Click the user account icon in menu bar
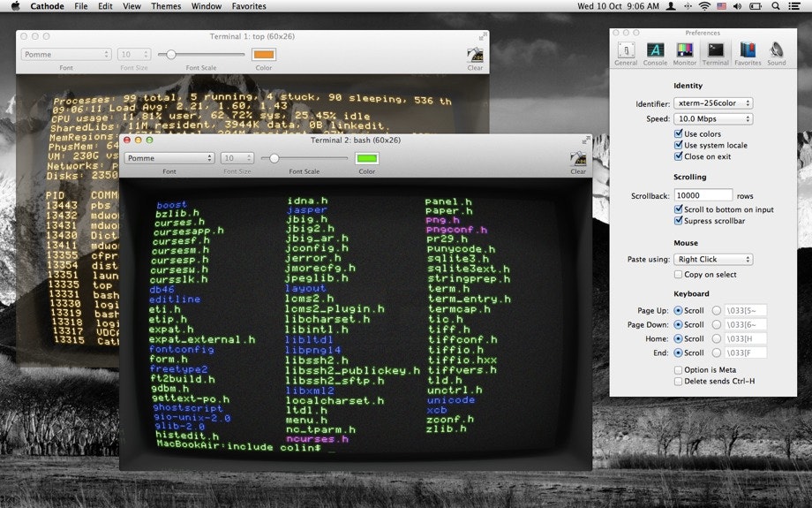This screenshot has height=508, width=812. pyautogui.click(x=671, y=6)
